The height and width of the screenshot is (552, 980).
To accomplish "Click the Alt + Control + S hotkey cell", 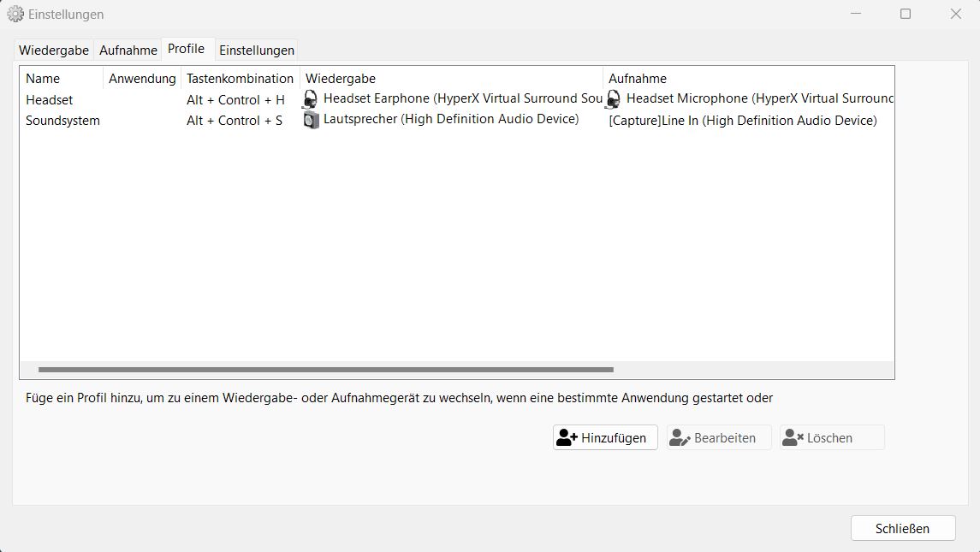I will (235, 121).
